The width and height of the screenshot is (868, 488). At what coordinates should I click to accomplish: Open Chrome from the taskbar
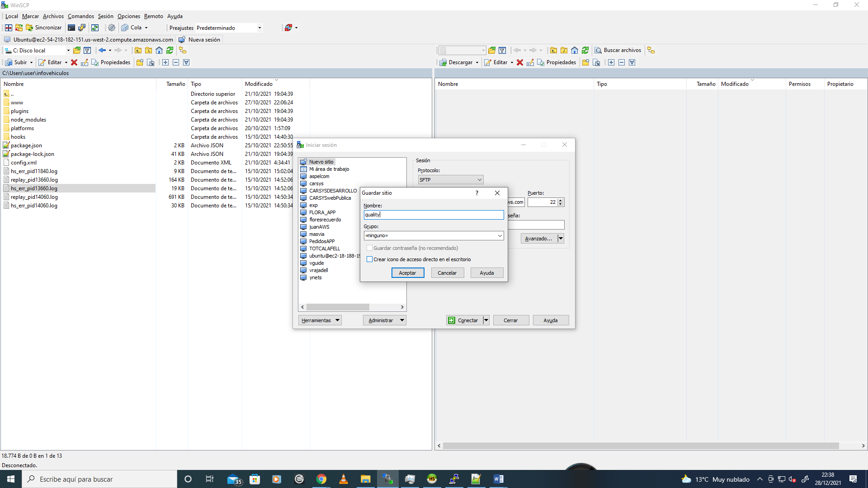pyautogui.click(x=321, y=479)
